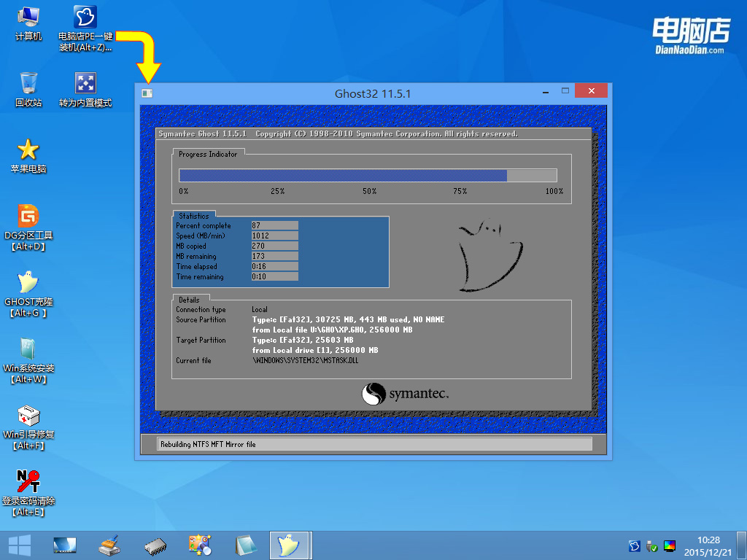Click the Time elapsed value 0:16

275,266
